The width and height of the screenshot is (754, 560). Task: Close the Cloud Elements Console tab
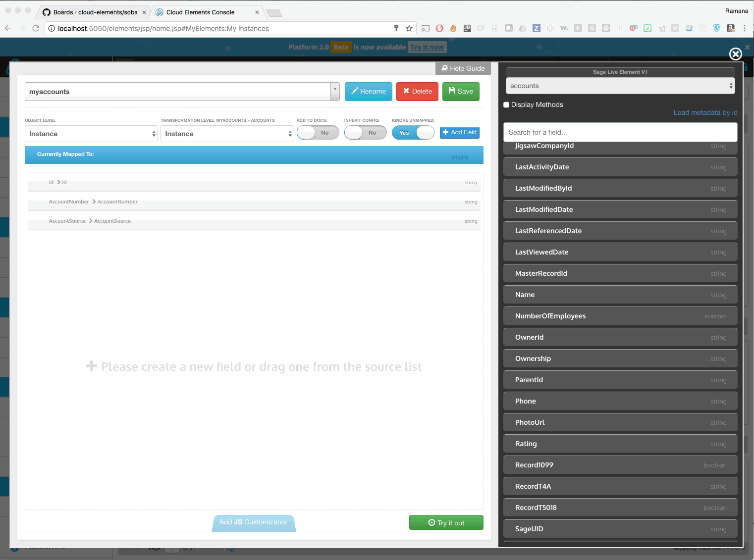pos(257,12)
